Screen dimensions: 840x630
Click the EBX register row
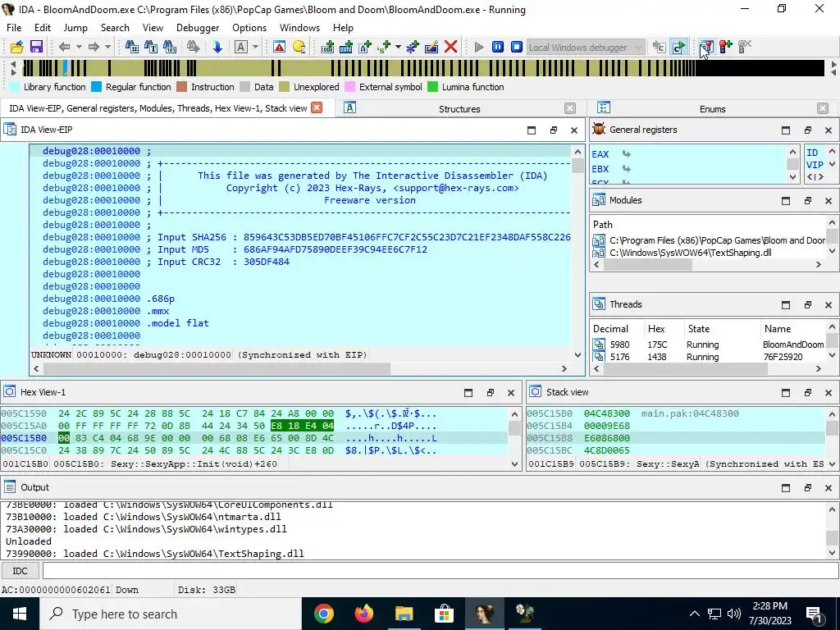pyautogui.click(x=688, y=169)
